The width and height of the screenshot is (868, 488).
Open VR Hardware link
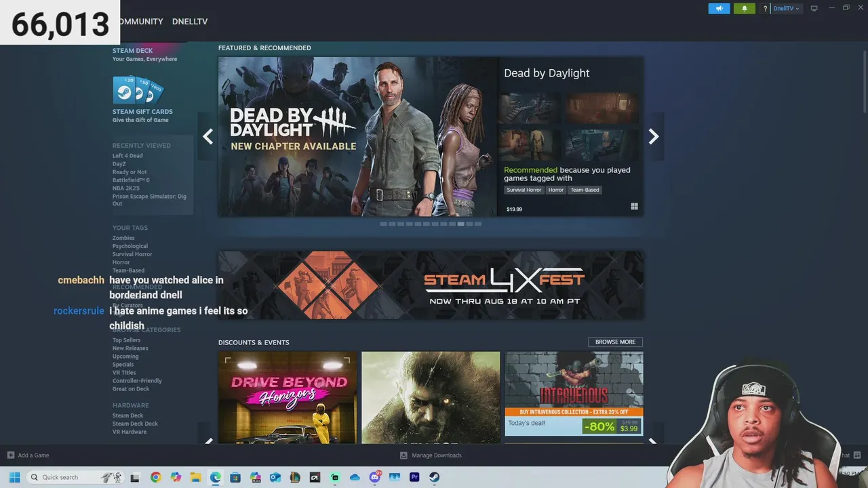tap(130, 432)
